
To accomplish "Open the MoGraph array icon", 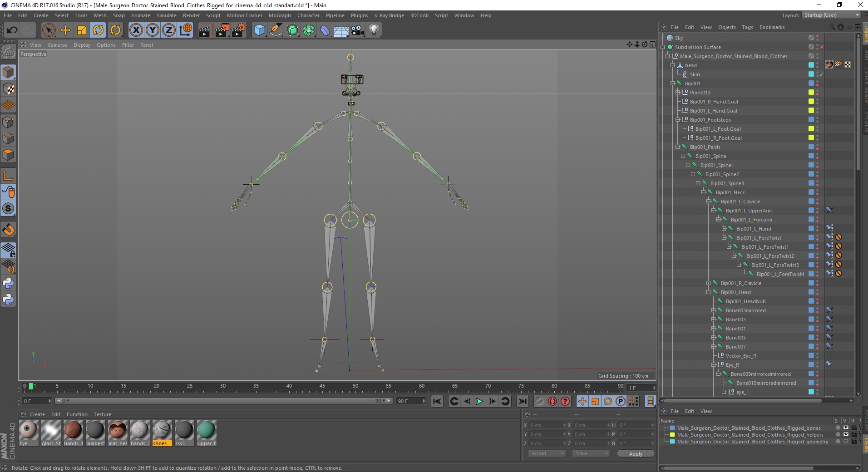I will [309, 30].
